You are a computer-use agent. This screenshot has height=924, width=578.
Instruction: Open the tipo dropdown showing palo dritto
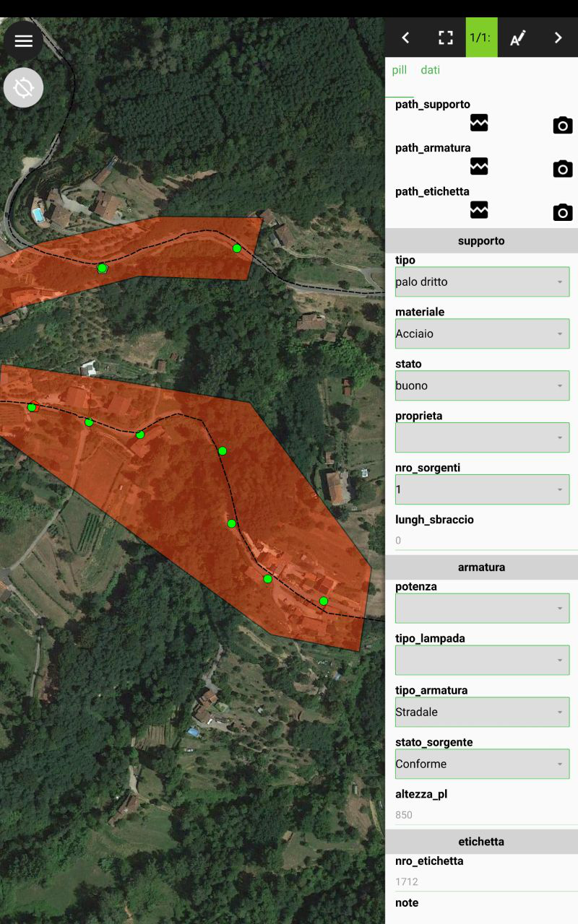tap(482, 282)
